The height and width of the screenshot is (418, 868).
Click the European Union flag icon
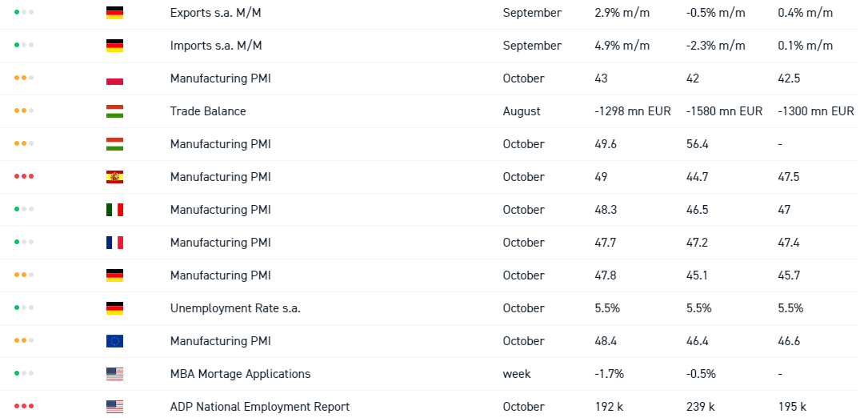click(x=114, y=341)
